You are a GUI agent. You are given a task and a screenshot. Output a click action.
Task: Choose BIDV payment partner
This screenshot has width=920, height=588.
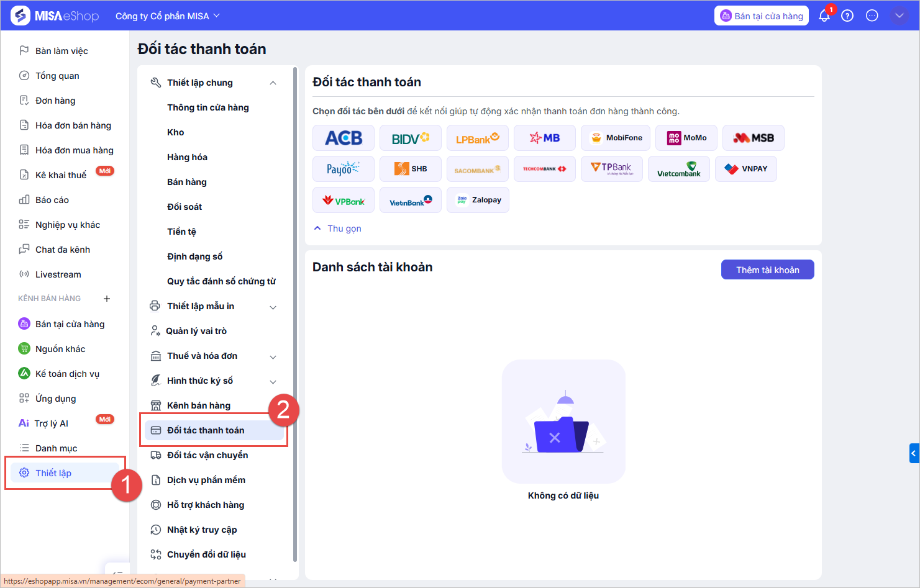[411, 138]
